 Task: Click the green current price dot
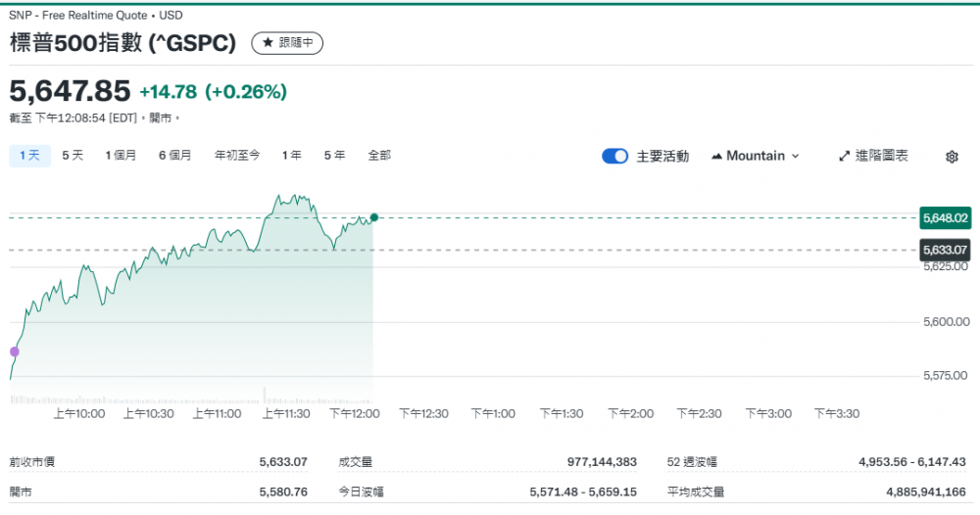click(x=373, y=216)
